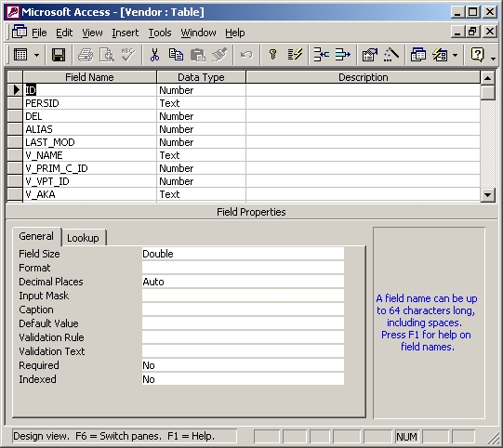503x448 pixels.
Task: Click the Insert Rows toolbar icon
Action: [322, 55]
